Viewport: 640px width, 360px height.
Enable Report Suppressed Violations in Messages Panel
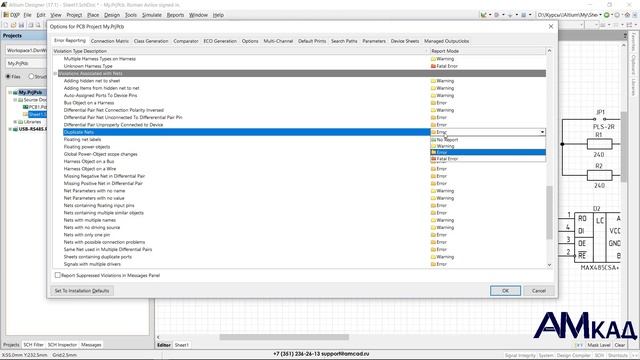pyautogui.click(x=58, y=276)
